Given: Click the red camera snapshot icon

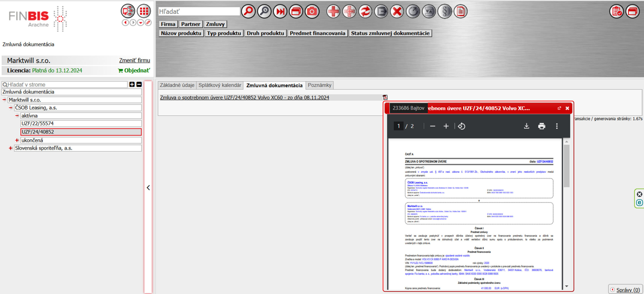Looking at the screenshot, I should (312, 11).
